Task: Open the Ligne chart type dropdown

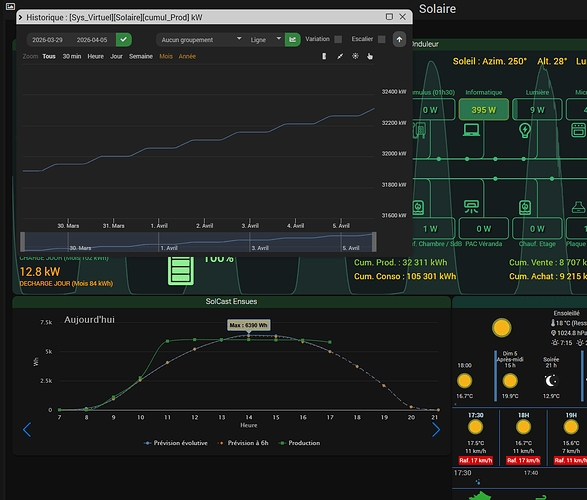Action: tap(264, 40)
